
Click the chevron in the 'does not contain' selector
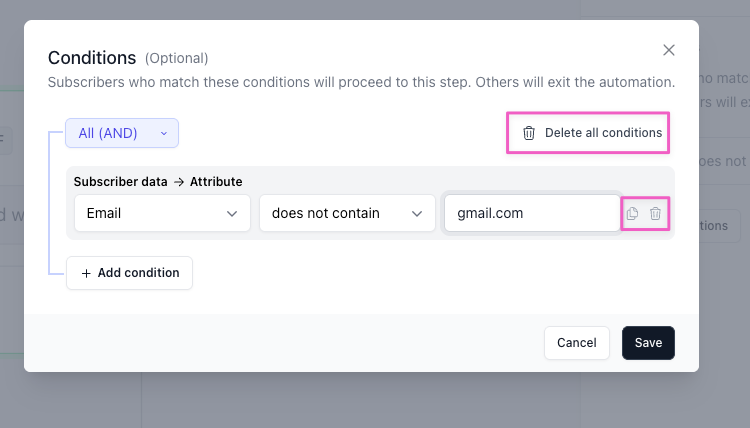pyautogui.click(x=417, y=213)
